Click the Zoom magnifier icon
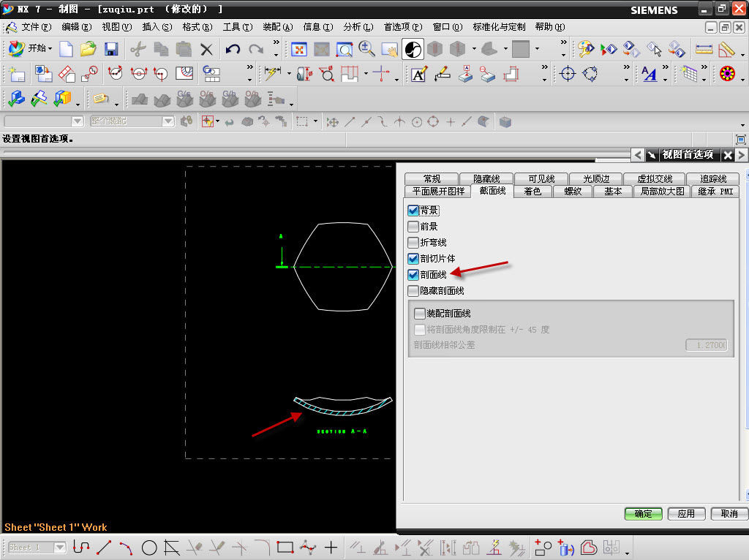The width and height of the screenshot is (749, 560). point(366,49)
